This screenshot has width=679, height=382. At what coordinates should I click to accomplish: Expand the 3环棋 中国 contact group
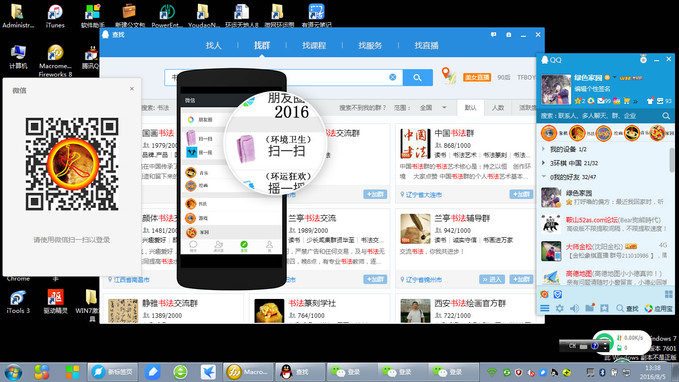point(570,163)
